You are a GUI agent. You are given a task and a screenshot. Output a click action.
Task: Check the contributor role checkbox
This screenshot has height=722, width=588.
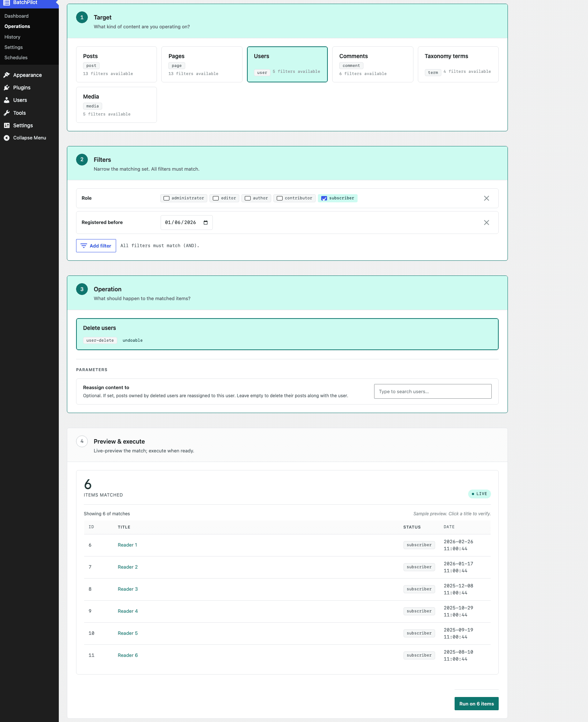(x=280, y=198)
